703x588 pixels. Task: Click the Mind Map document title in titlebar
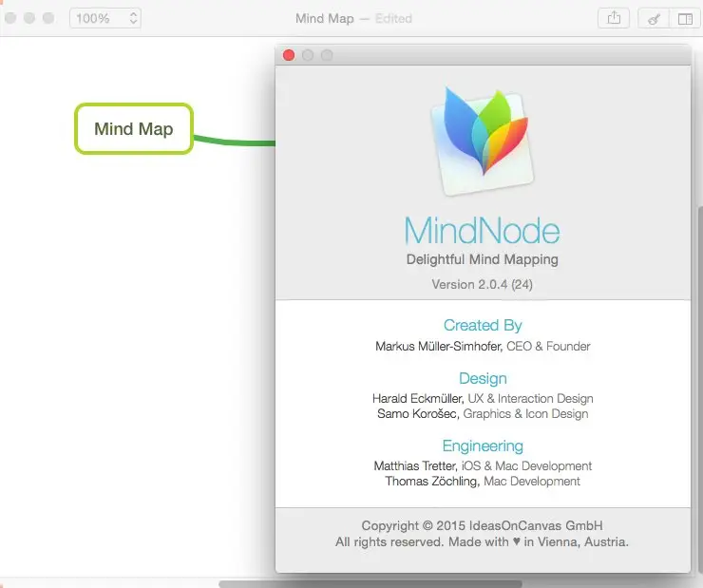tap(324, 19)
